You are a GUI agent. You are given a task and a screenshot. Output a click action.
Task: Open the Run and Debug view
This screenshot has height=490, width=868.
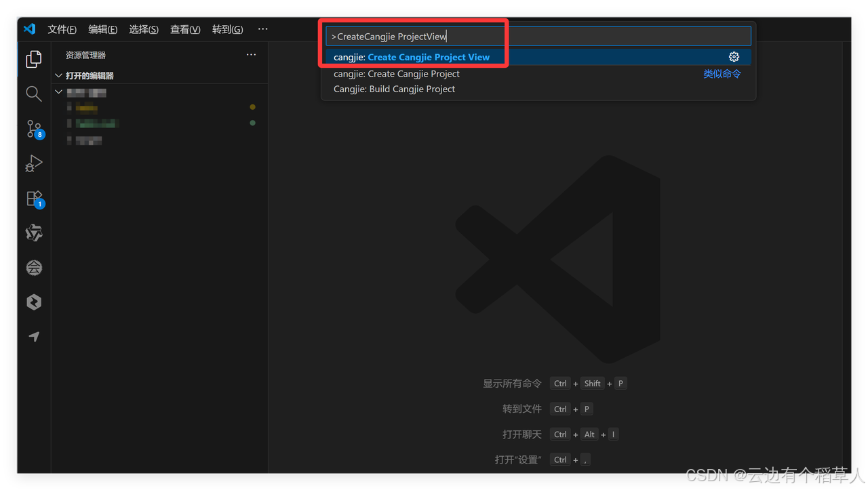[x=34, y=163]
